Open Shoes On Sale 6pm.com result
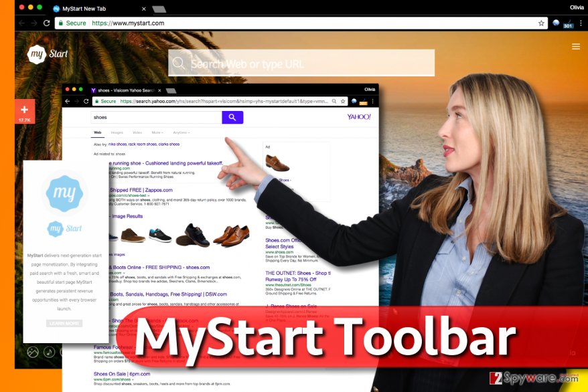 pyautogui.click(x=122, y=374)
